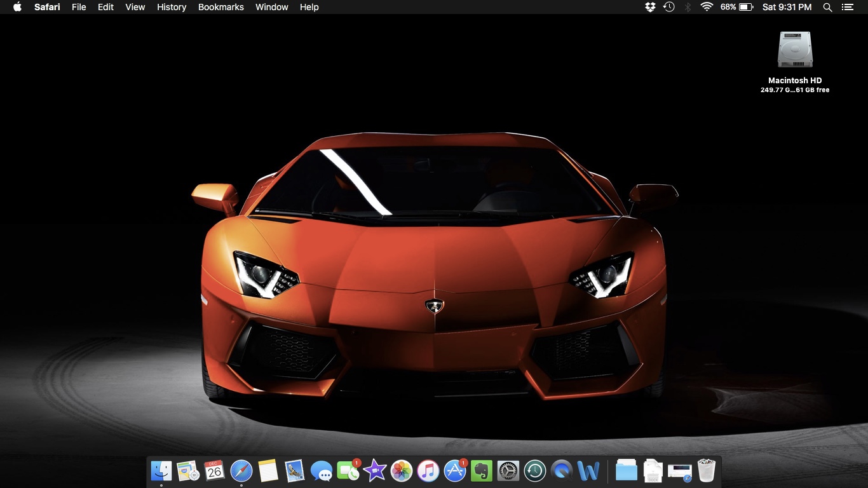Open Notification Center list icon
This screenshot has height=488, width=868.
(x=847, y=7)
